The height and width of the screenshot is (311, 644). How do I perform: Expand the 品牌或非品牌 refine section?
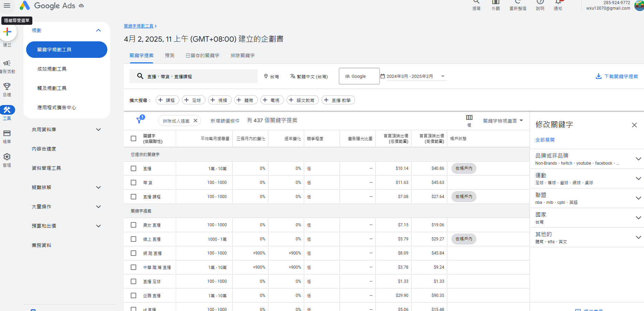[638, 159]
